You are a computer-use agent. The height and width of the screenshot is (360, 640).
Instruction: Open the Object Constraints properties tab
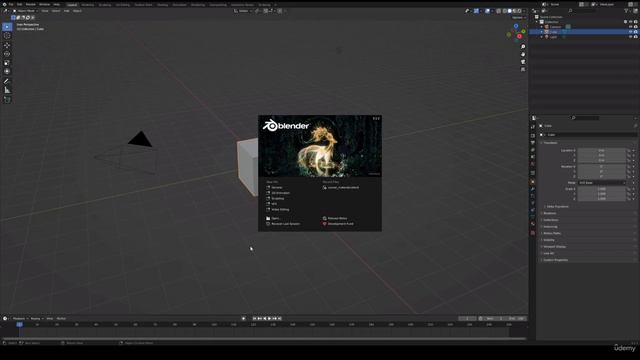(533, 210)
